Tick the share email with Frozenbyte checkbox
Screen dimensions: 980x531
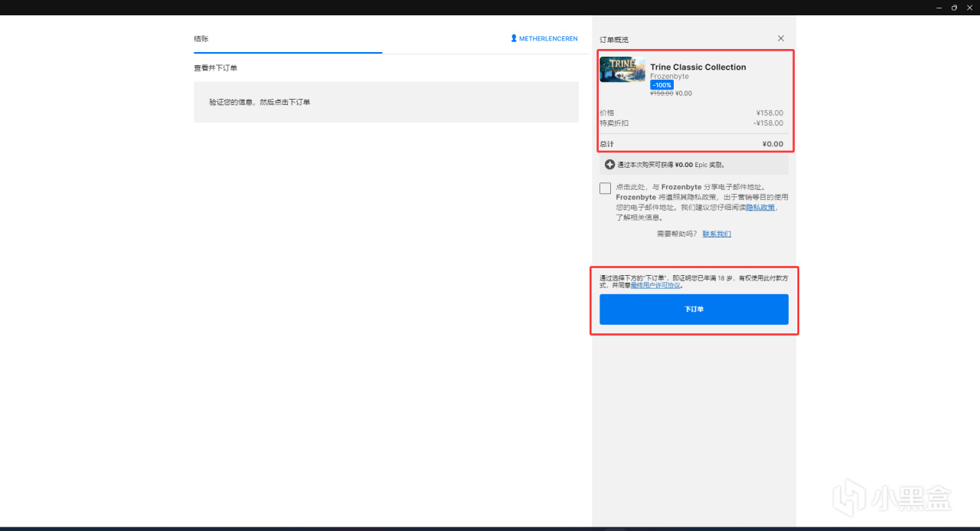tap(606, 188)
